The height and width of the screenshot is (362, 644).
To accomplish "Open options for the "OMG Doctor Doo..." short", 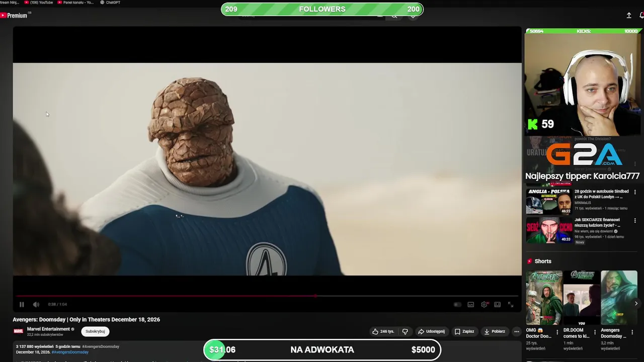I will (557, 332).
